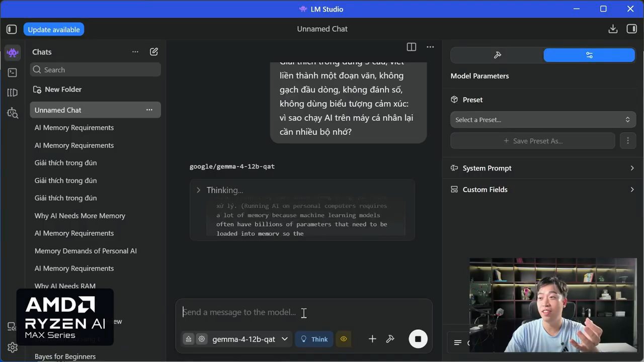Image resolution: width=644 pixels, height=362 pixels.
Task: Switch to the model parameters sliders tab
Action: [589, 55]
